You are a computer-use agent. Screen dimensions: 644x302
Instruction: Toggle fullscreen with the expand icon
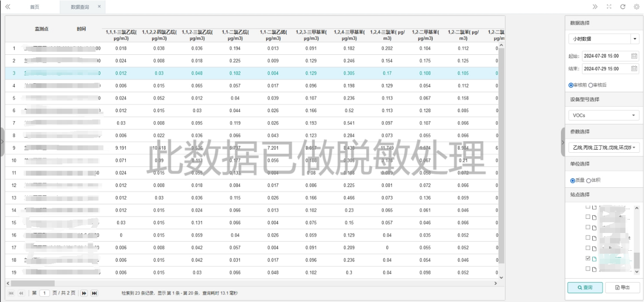609,7
